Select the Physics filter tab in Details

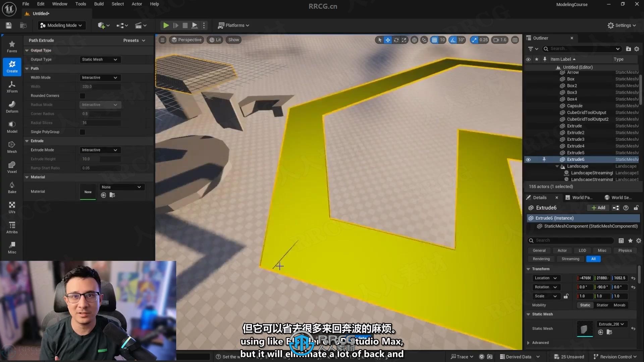pyautogui.click(x=625, y=250)
